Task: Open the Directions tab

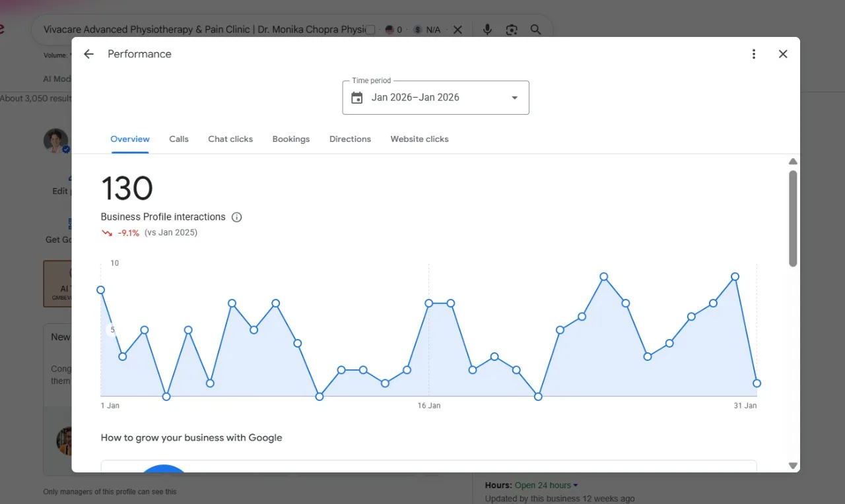Action: point(350,139)
